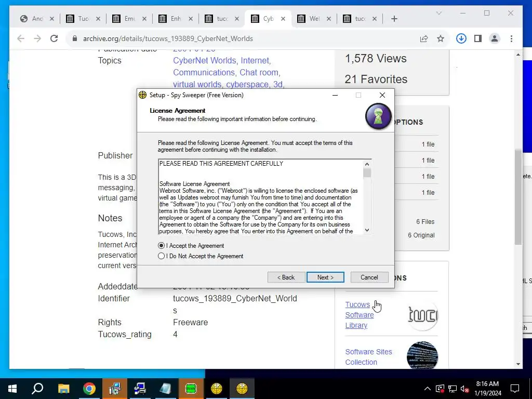Open the notification center icon
This screenshot has height=399, width=532.
[x=515, y=389]
